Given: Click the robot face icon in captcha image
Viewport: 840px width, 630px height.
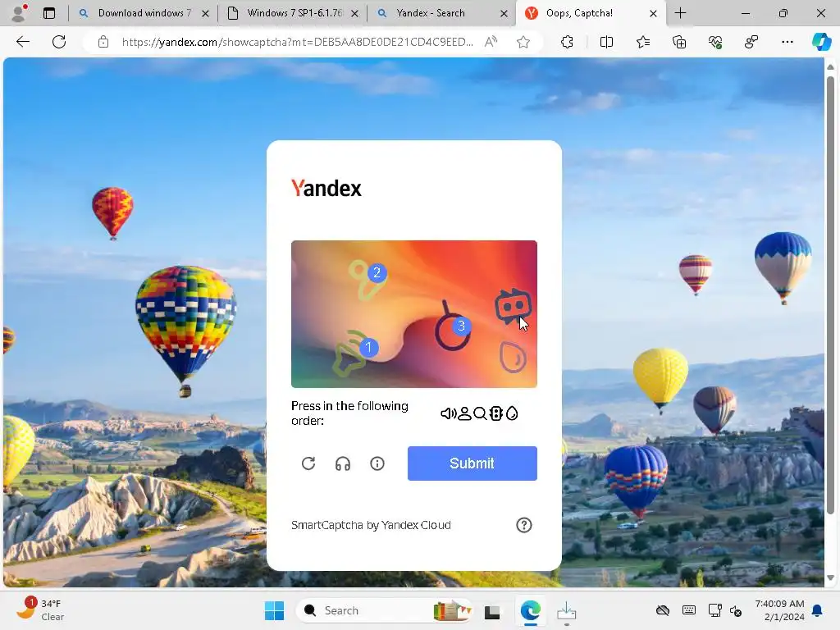Looking at the screenshot, I should click(513, 307).
